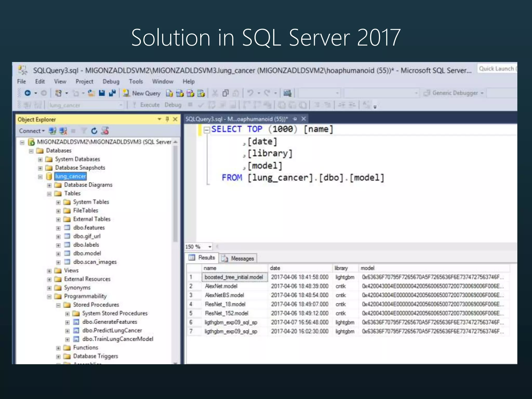Pin the SQLQuery3.sql document tab
The width and height of the screenshot is (532, 399).
coord(295,119)
